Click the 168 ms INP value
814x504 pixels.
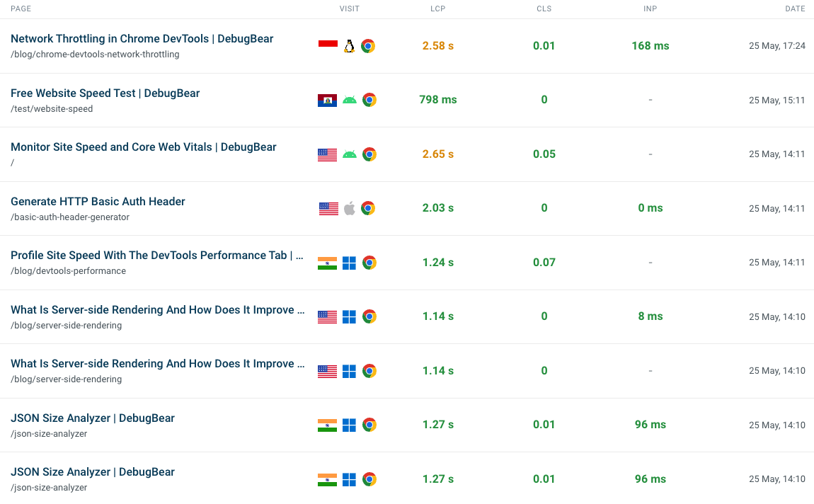click(650, 46)
